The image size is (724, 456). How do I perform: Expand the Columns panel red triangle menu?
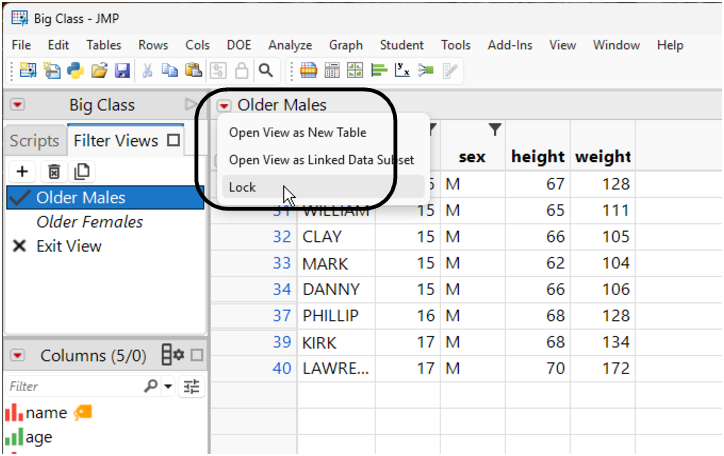coord(18,356)
